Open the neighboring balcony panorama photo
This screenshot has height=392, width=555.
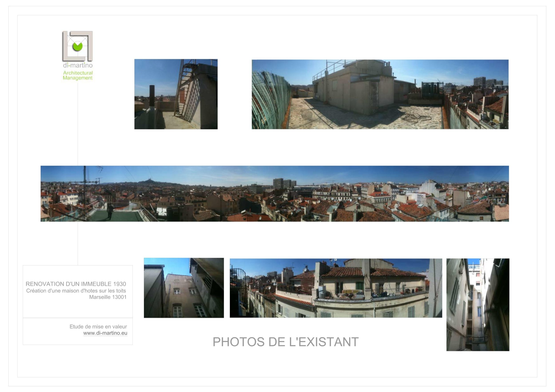[x=336, y=288]
